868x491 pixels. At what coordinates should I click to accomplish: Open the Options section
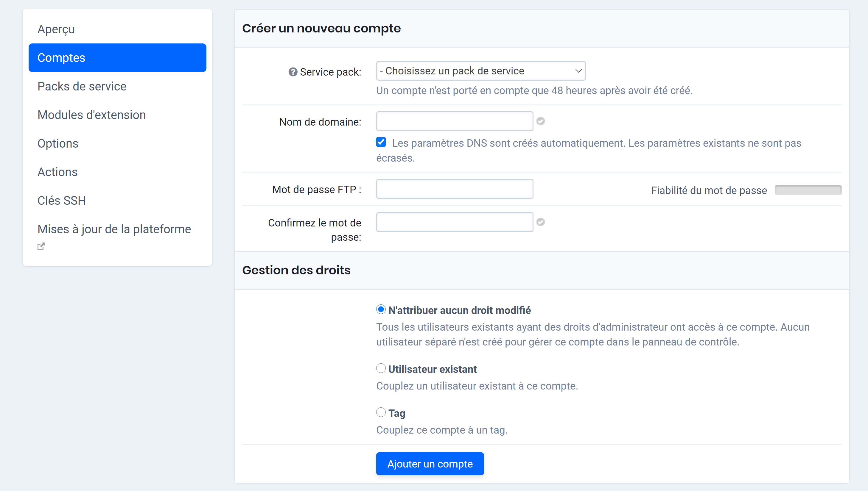58,143
